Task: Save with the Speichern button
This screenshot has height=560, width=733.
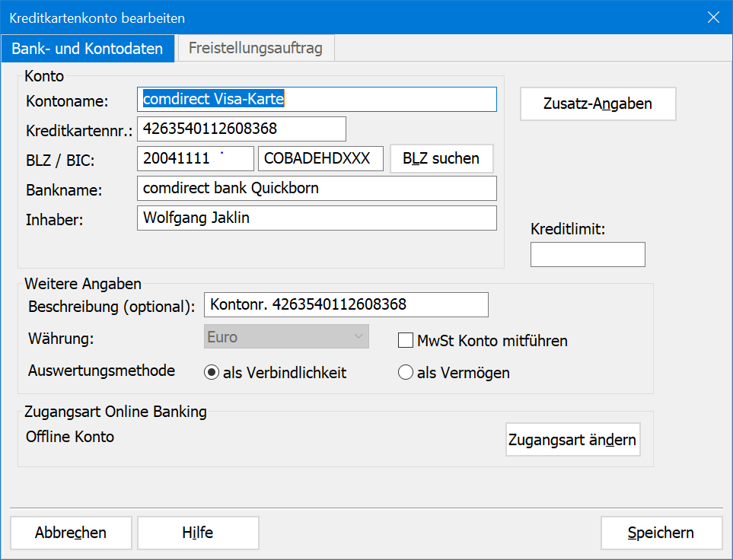Action: [661, 533]
